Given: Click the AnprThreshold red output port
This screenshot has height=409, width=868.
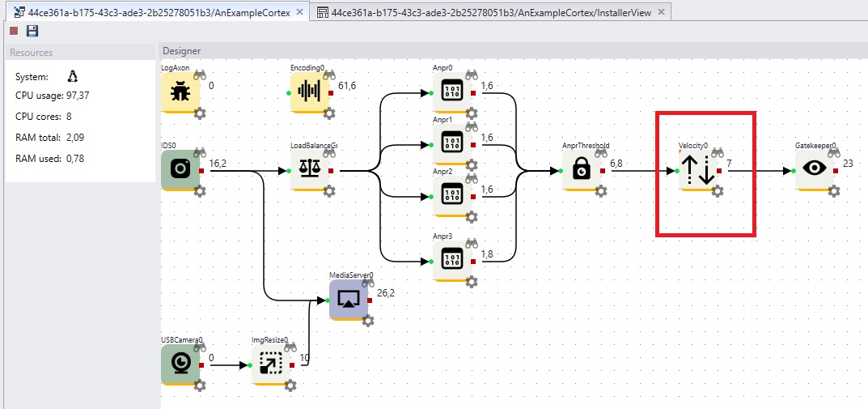Looking at the screenshot, I should coord(603,171).
